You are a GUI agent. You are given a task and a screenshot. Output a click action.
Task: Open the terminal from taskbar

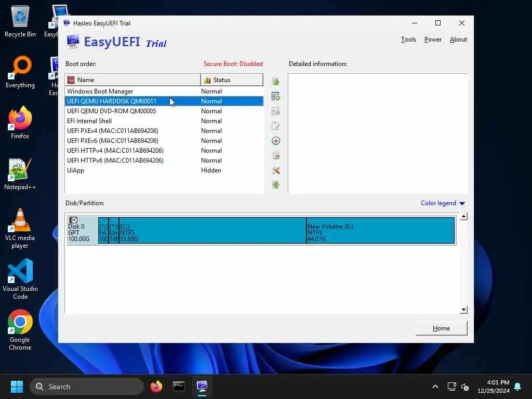tap(179, 387)
